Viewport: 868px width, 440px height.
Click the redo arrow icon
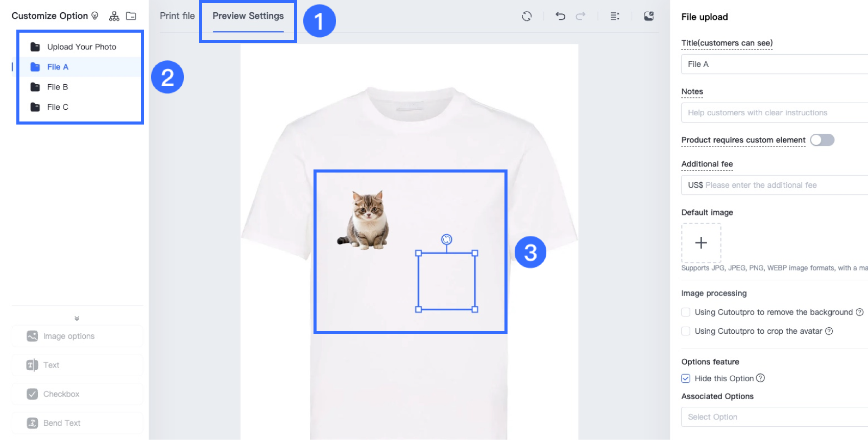(581, 16)
